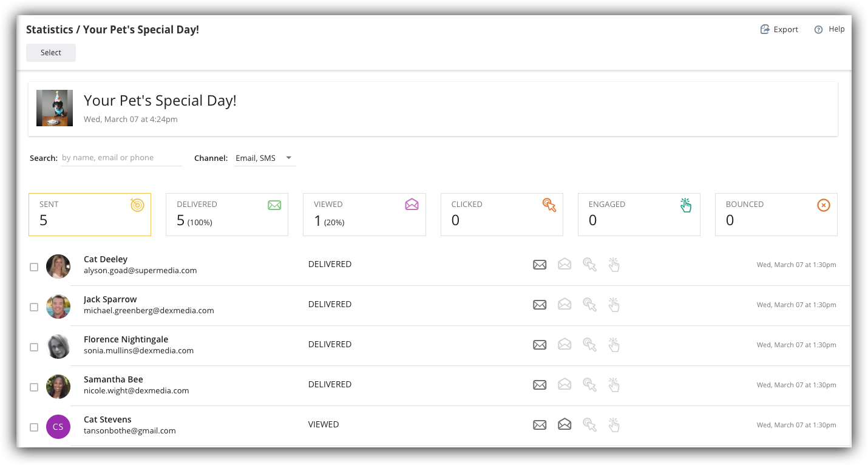
Task: Toggle the checkbox for Samantha Bee
Action: point(34,387)
